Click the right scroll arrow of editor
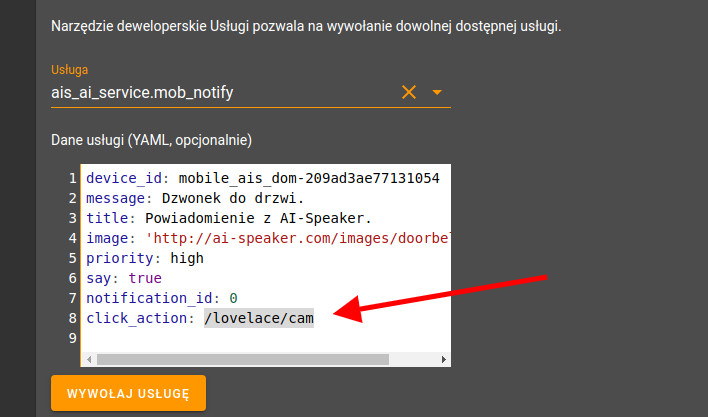 click(444, 359)
